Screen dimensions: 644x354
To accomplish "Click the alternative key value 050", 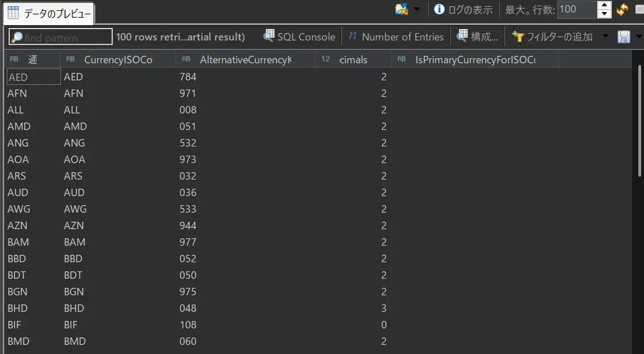I will point(188,275).
